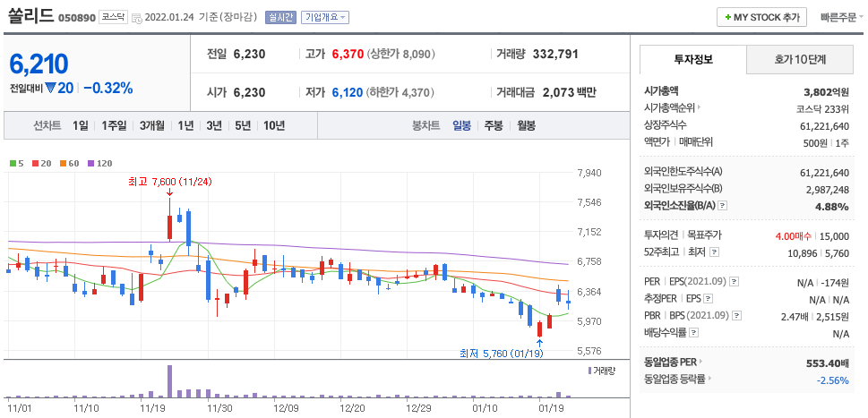Select the 10년 line chart period

[x=274, y=125]
